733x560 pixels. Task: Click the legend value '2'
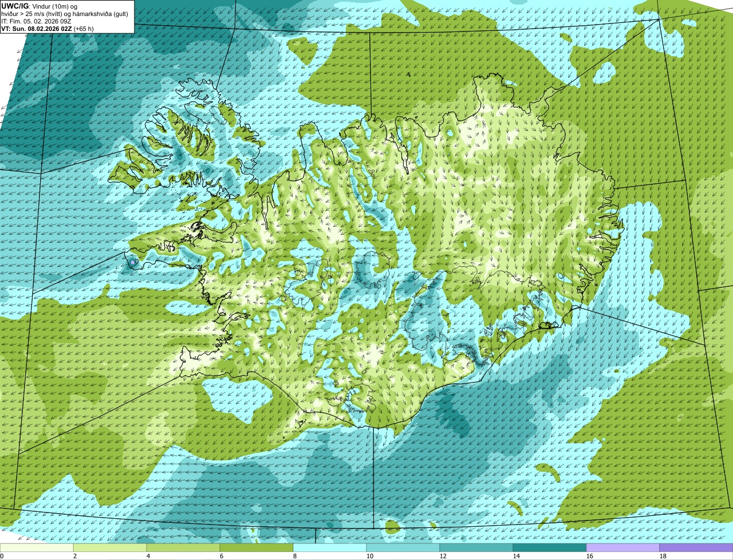(75, 556)
